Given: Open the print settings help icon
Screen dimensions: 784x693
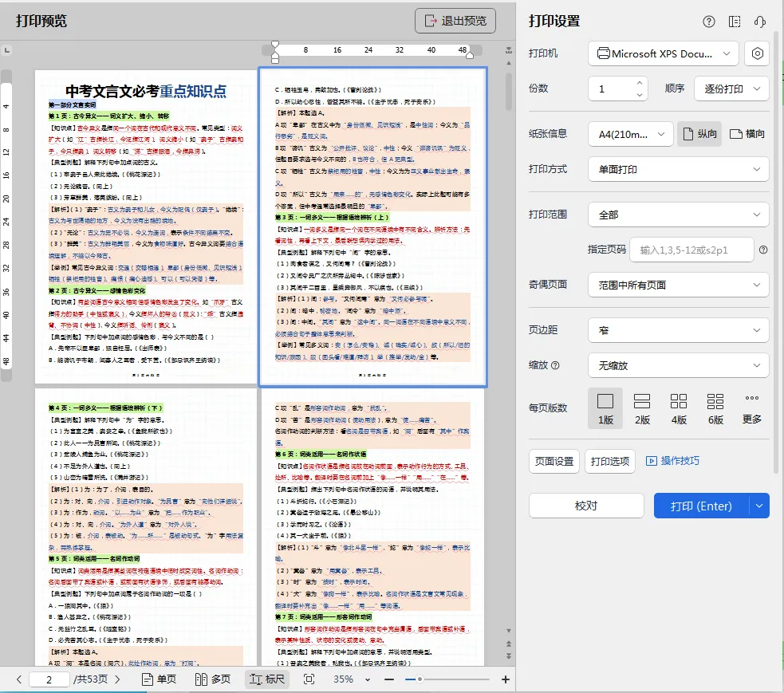Looking at the screenshot, I should pyautogui.click(x=708, y=22).
